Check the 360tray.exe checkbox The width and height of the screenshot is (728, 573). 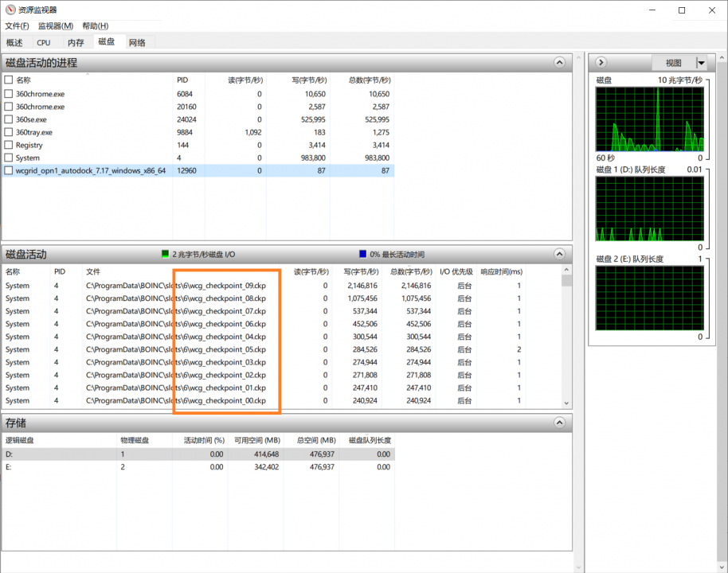coord(8,132)
